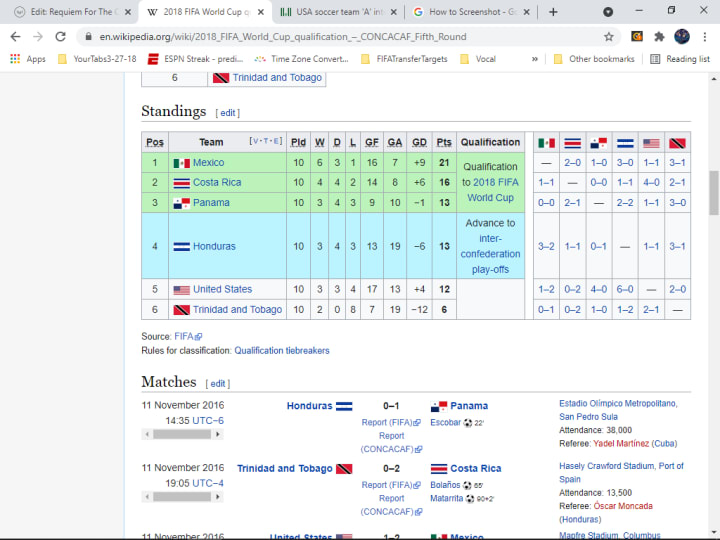Open Hasely Crawford Stadium link
The width and height of the screenshot is (720, 540).
pos(607,466)
